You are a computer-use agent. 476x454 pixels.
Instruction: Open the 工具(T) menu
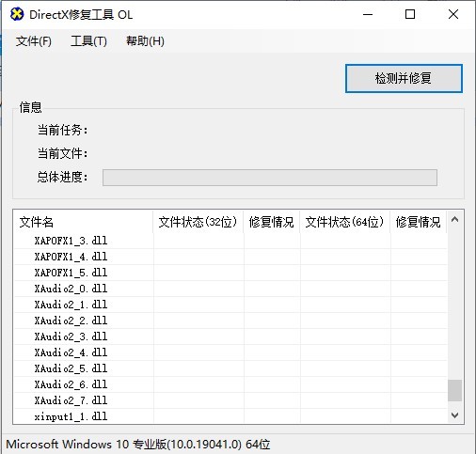coord(88,41)
